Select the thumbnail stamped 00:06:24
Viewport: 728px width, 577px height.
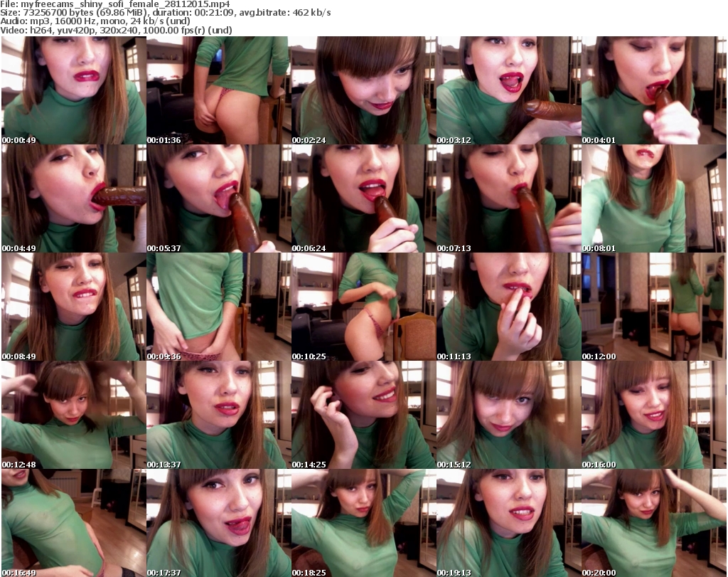pos(363,198)
